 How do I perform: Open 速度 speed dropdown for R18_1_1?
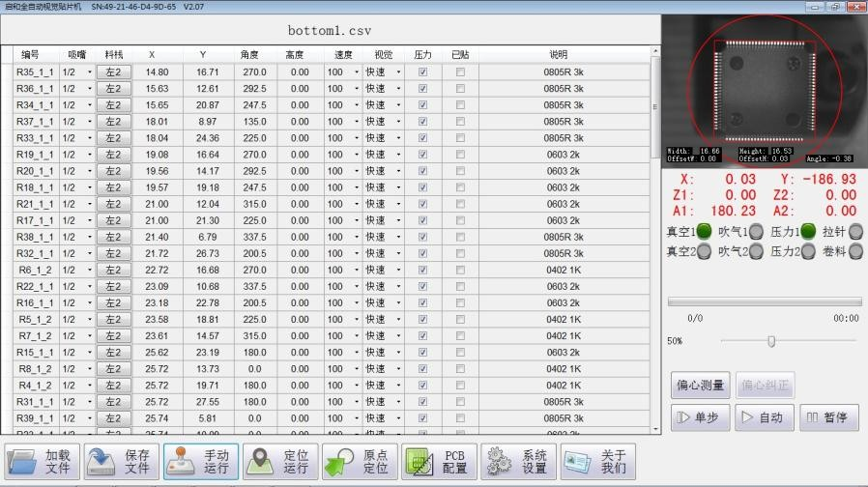pyautogui.click(x=357, y=187)
